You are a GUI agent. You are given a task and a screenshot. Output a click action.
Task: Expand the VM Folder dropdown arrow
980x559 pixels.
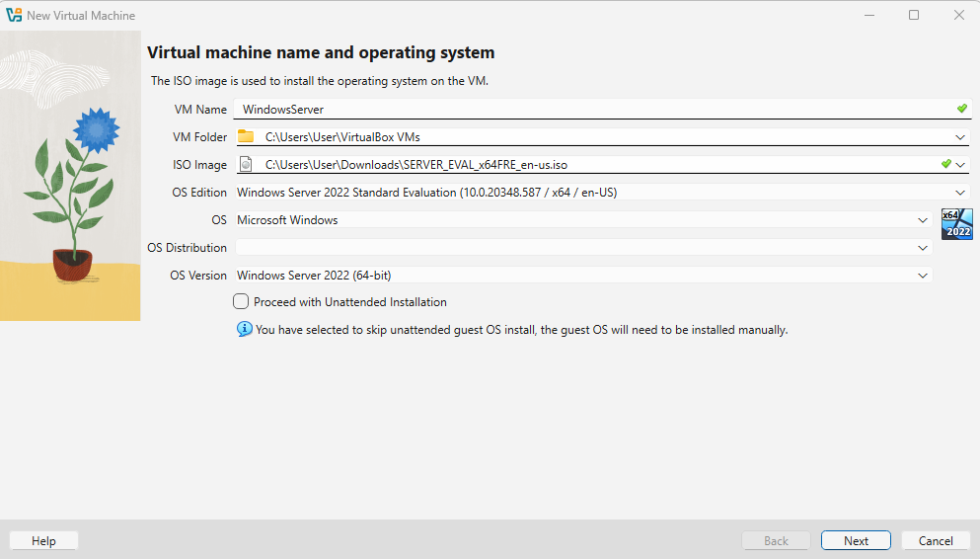pyautogui.click(x=960, y=137)
